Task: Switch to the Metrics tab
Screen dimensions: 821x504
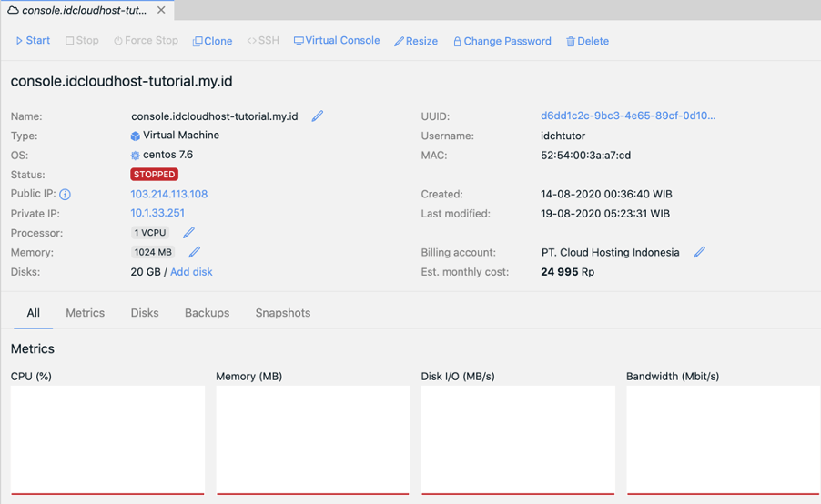Action: [x=86, y=312]
